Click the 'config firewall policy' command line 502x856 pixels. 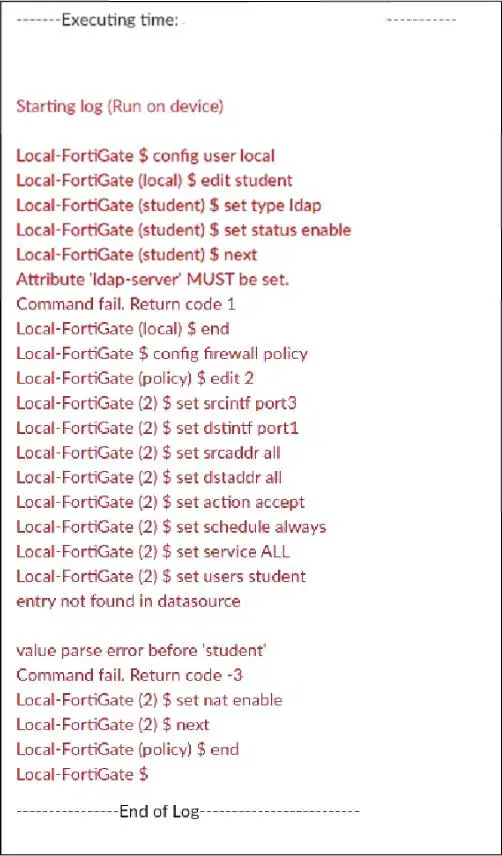(162, 353)
